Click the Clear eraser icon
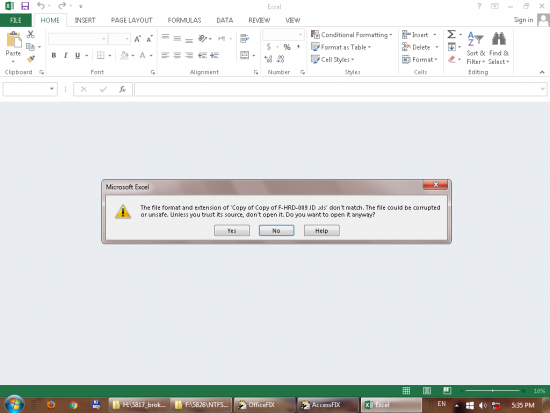This screenshot has width=550, height=413. (452, 59)
